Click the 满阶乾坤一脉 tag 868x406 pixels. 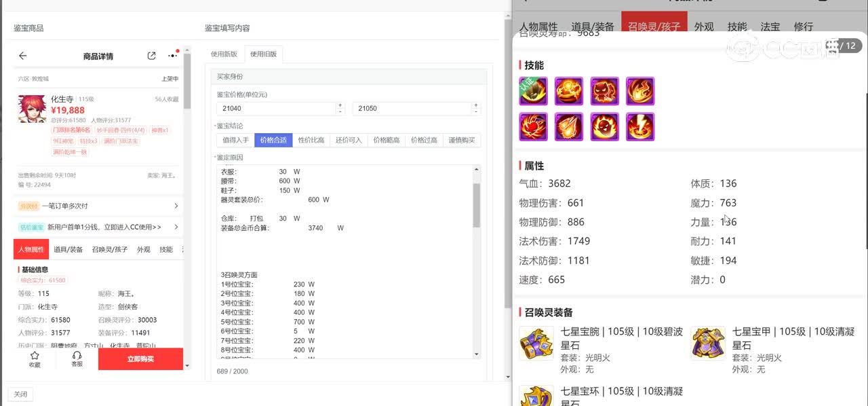pyautogui.click(x=70, y=152)
